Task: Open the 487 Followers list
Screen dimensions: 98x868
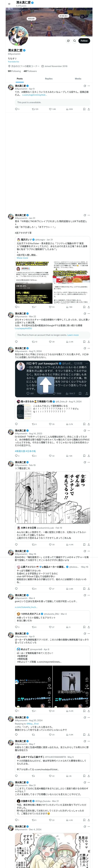Action: [x=30, y=71]
